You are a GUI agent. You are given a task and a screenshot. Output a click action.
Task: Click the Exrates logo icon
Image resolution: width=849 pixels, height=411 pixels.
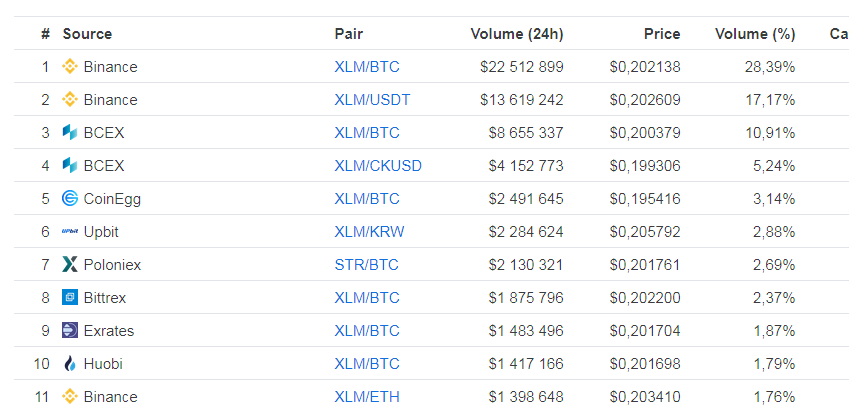pyautogui.click(x=70, y=330)
